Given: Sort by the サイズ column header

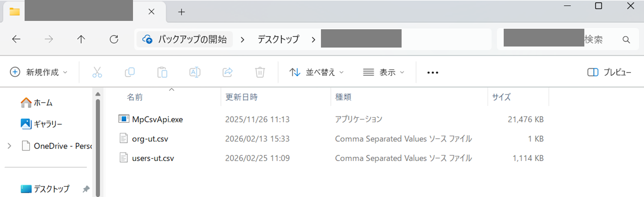Looking at the screenshot, I should (501, 97).
